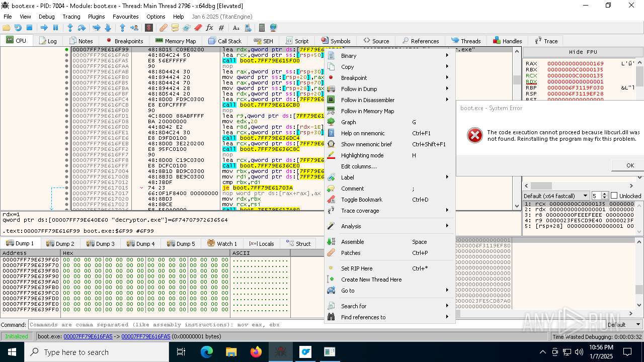Switch to the Call Stack tab

[224, 41]
